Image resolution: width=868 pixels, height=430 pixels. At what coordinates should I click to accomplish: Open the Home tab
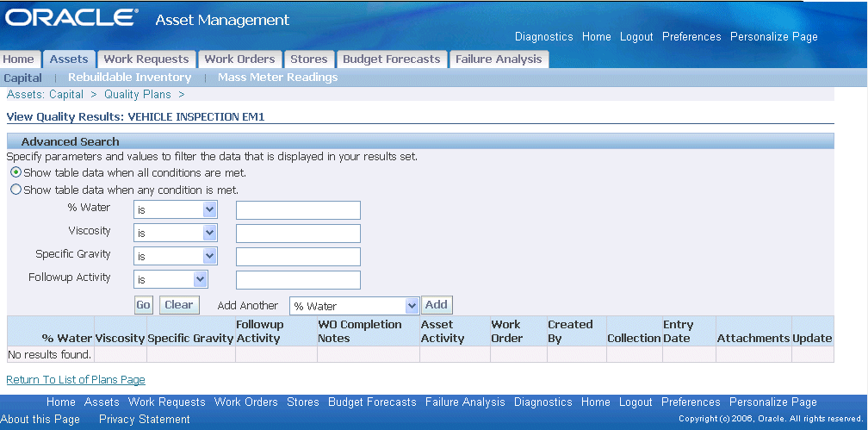[x=19, y=59]
